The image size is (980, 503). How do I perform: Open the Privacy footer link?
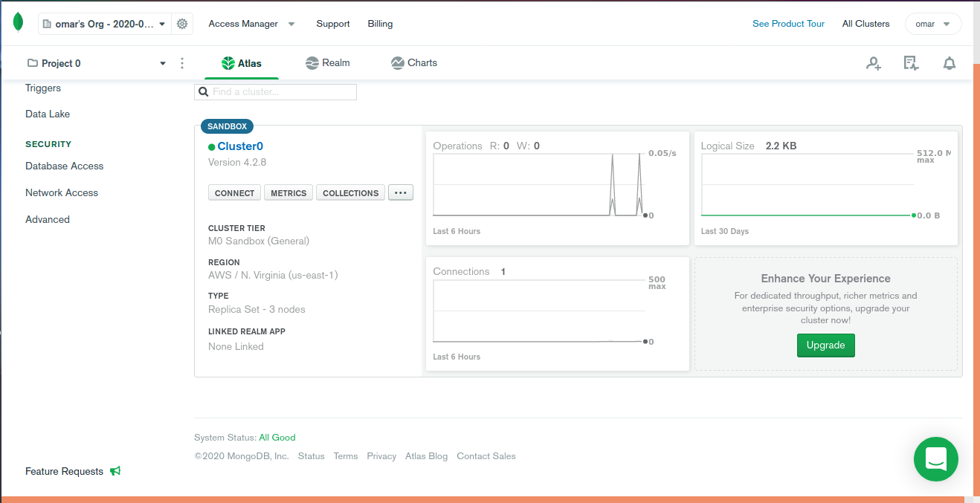click(x=381, y=456)
